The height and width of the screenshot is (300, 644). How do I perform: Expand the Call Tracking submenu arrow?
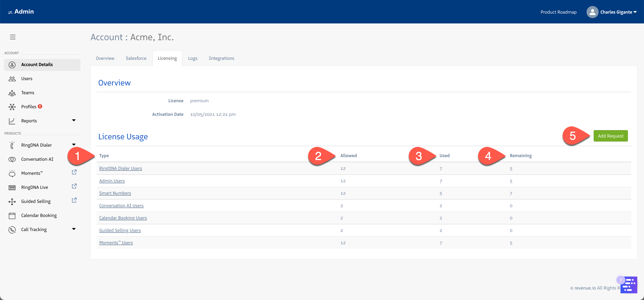pyautogui.click(x=74, y=229)
